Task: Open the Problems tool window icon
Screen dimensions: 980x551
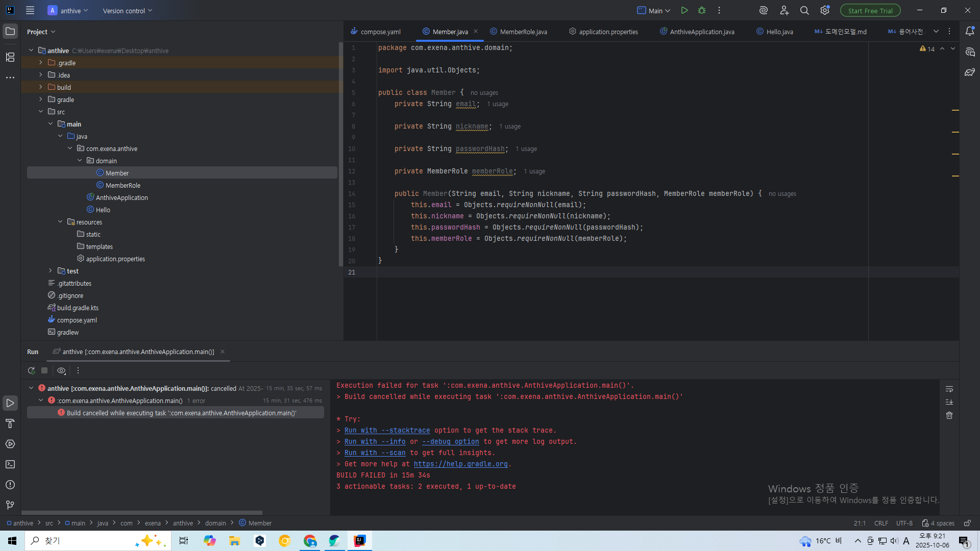Action: pyautogui.click(x=10, y=485)
